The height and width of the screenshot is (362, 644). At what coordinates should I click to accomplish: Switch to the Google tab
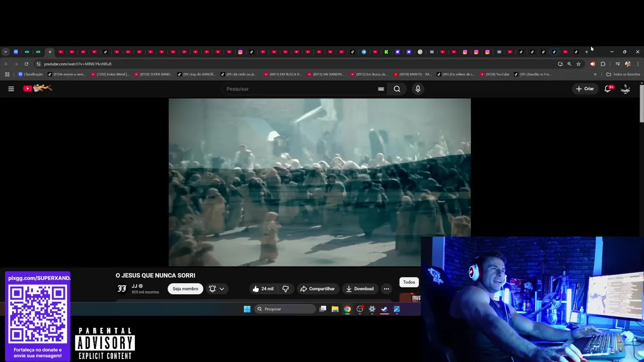pos(420,52)
